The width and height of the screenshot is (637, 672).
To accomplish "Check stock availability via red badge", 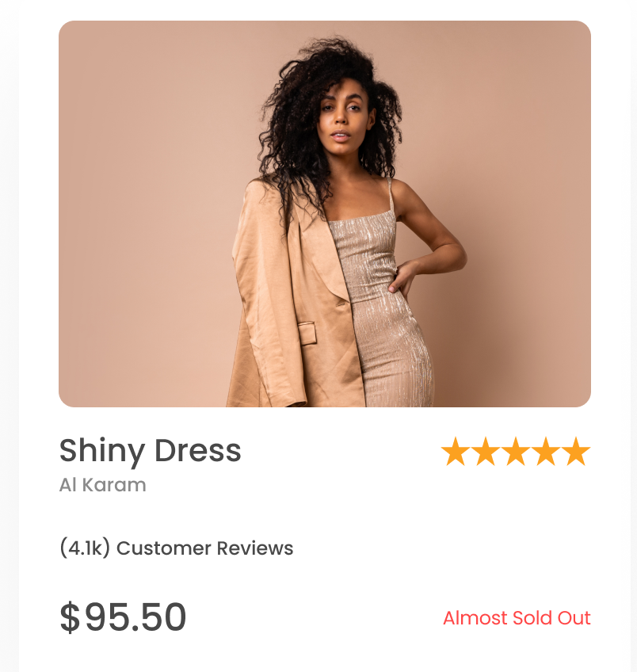I will pyautogui.click(x=517, y=618).
